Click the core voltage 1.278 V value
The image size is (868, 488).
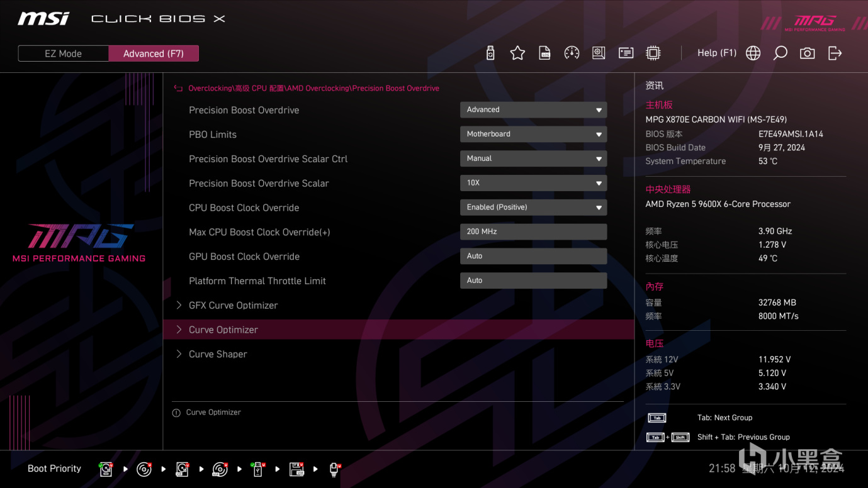[772, 245]
